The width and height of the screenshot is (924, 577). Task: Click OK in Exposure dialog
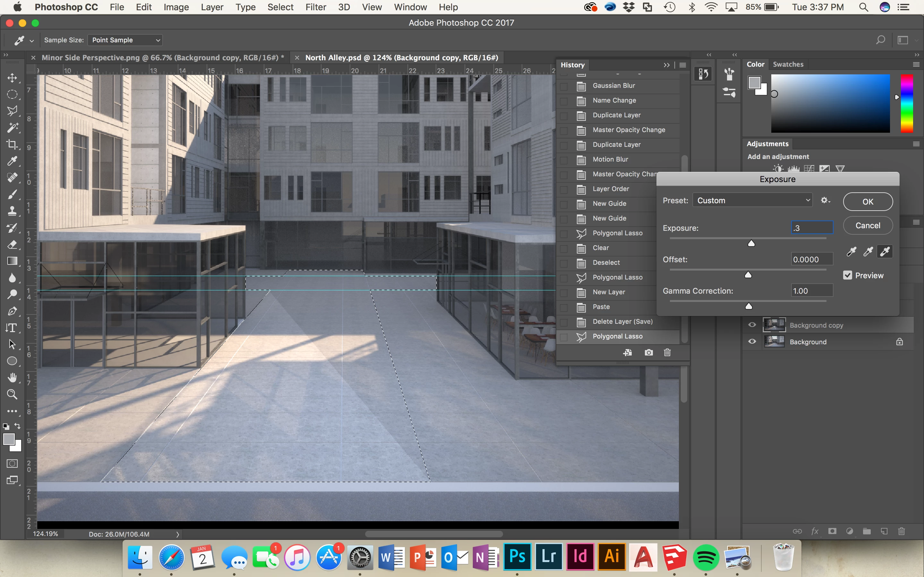pyautogui.click(x=868, y=202)
